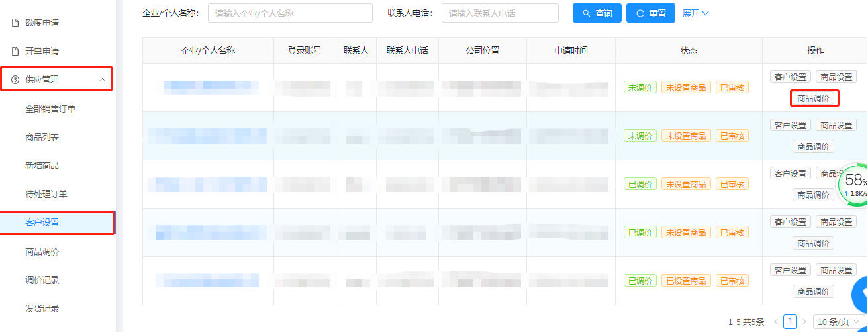Image resolution: width=868 pixels, height=333 pixels.
Task: Focus the 联系人电话 input field
Action: (499, 13)
